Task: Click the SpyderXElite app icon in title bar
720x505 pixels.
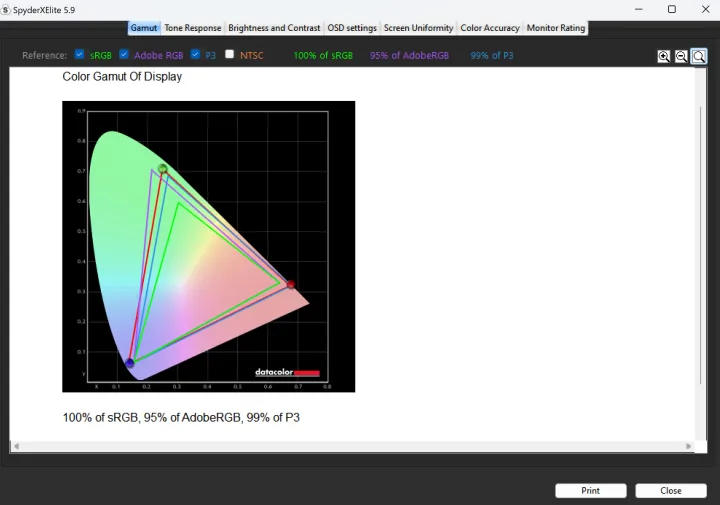Action: click(6, 9)
